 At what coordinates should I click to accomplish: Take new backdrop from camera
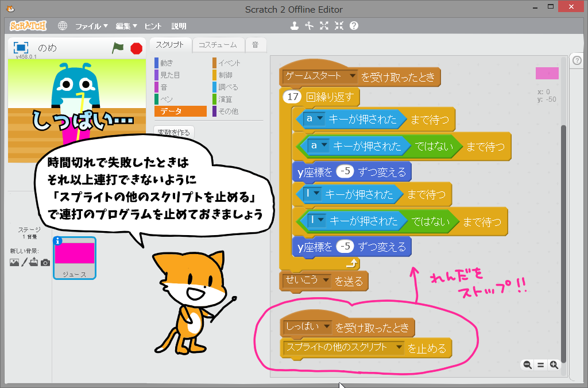coord(45,263)
